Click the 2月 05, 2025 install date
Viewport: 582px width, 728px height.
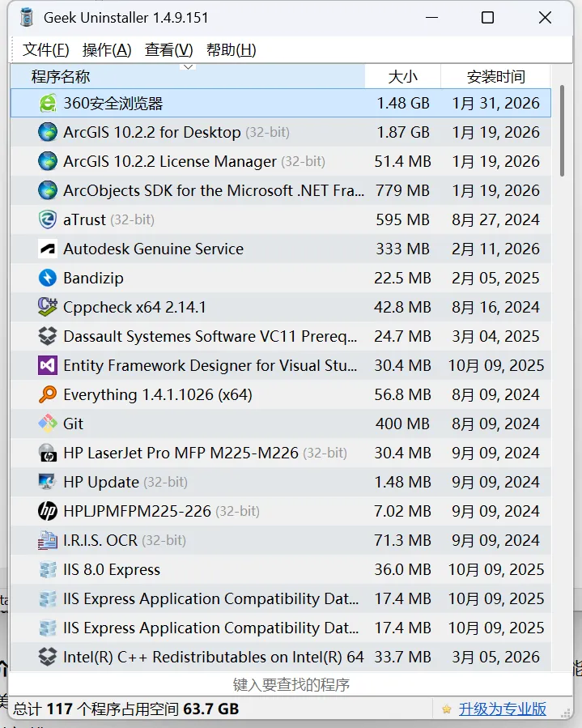495,278
